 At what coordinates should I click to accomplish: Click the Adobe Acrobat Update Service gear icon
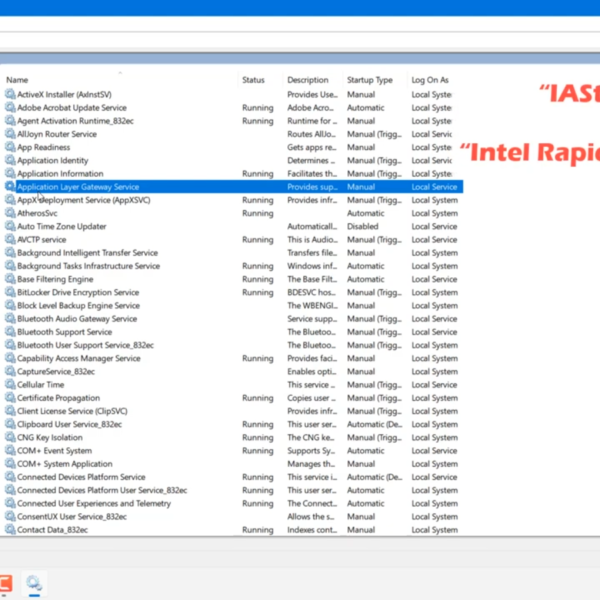click(10, 107)
